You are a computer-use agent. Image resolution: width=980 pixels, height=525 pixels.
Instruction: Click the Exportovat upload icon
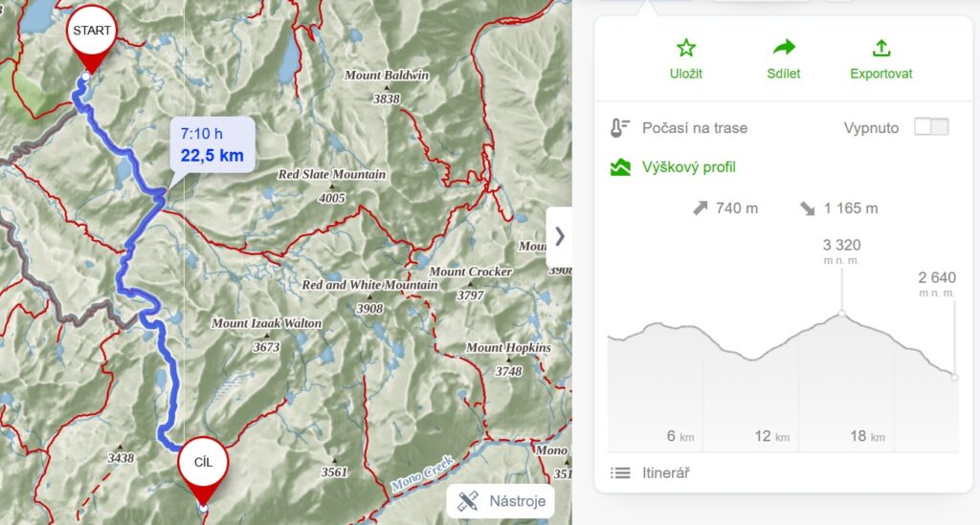tap(881, 48)
